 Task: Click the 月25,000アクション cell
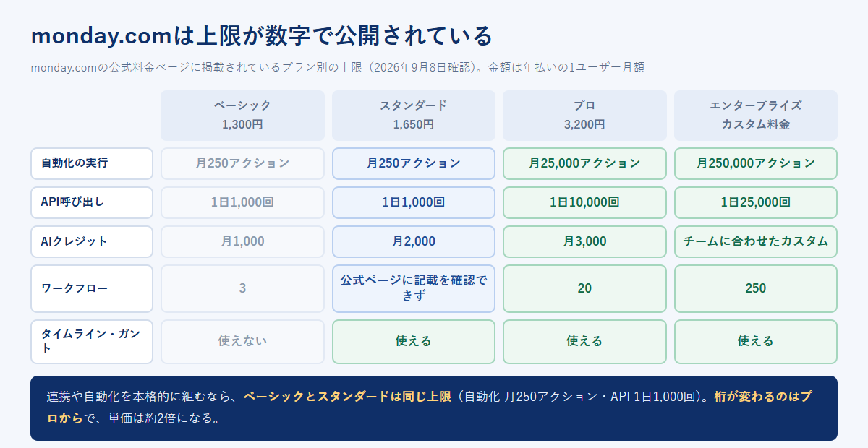(584, 163)
